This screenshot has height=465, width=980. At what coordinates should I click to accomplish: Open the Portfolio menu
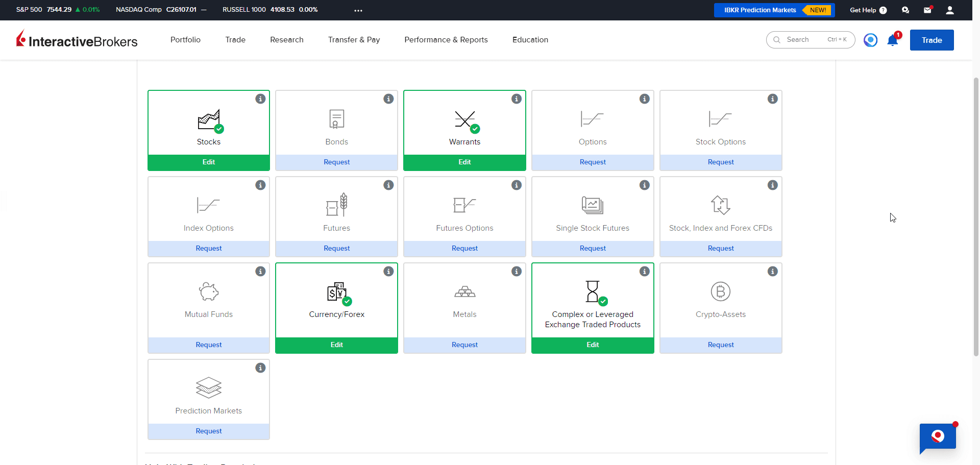tap(185, 40)
